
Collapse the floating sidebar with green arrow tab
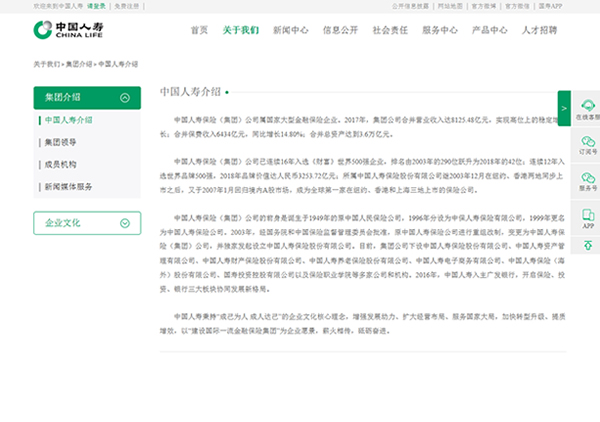click(x=564, y=108)
